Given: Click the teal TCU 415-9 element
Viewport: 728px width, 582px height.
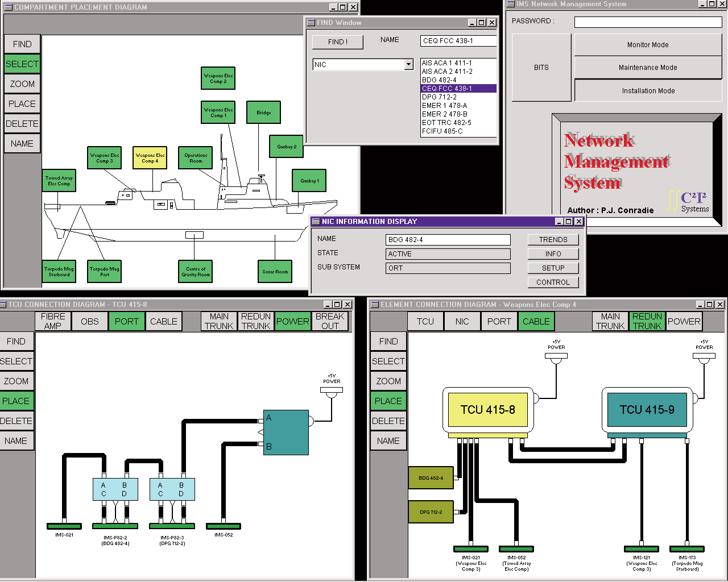Looking at the screenshot, I should [647, 410].
